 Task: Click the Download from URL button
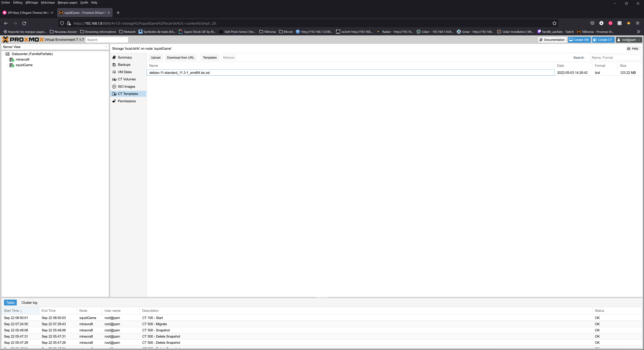[180, 57]
